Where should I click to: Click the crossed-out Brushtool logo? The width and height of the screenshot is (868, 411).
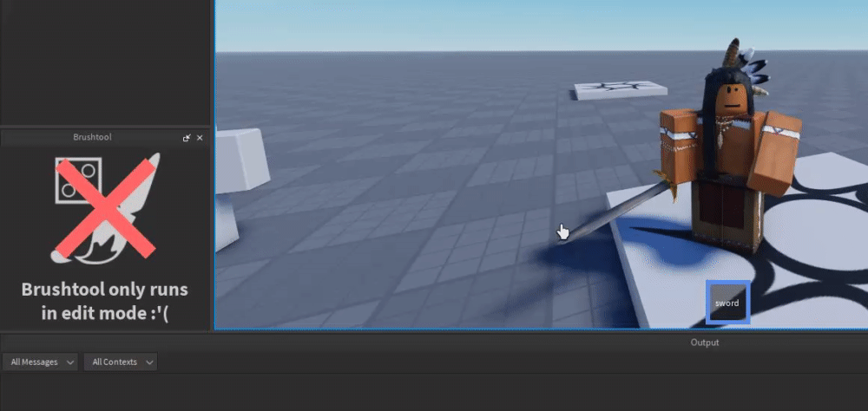(105, 208)
